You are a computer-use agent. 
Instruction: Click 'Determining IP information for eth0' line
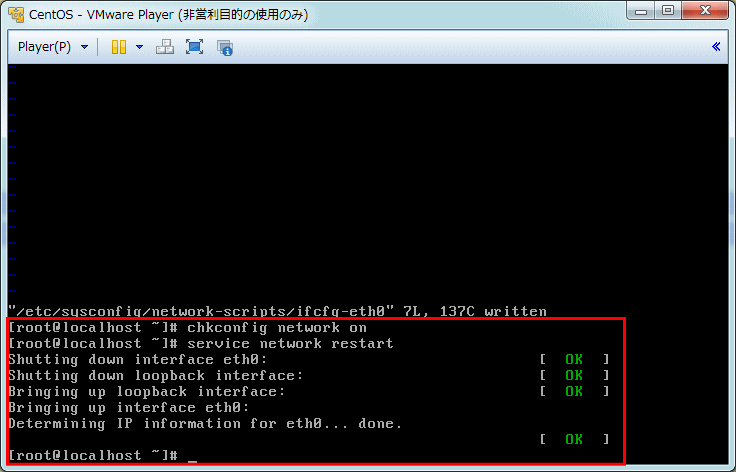coord(204,424)
